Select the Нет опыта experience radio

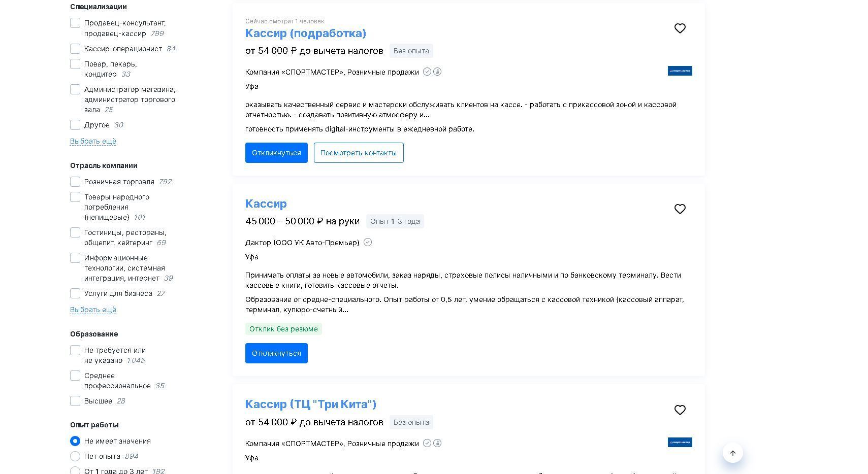[75, 456]
